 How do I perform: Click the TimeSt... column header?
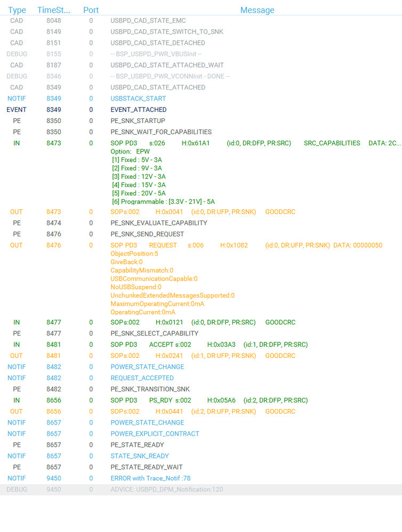click(54, 10)
